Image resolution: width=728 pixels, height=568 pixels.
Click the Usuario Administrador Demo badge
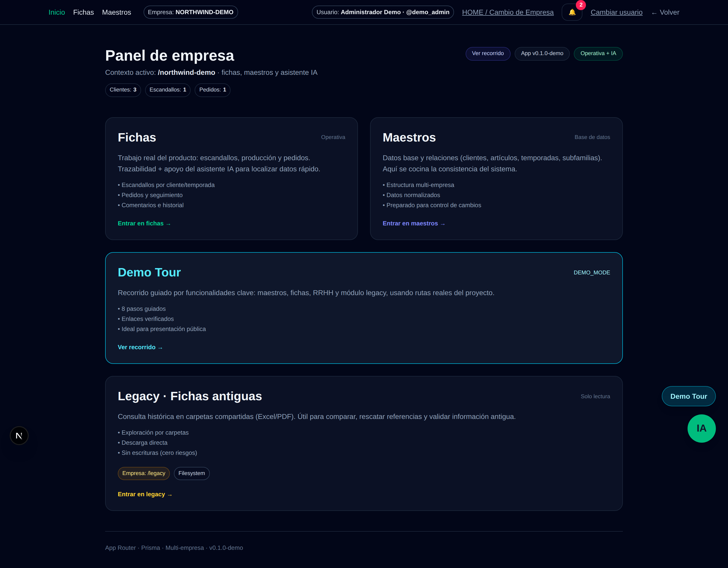pos(383,12)
